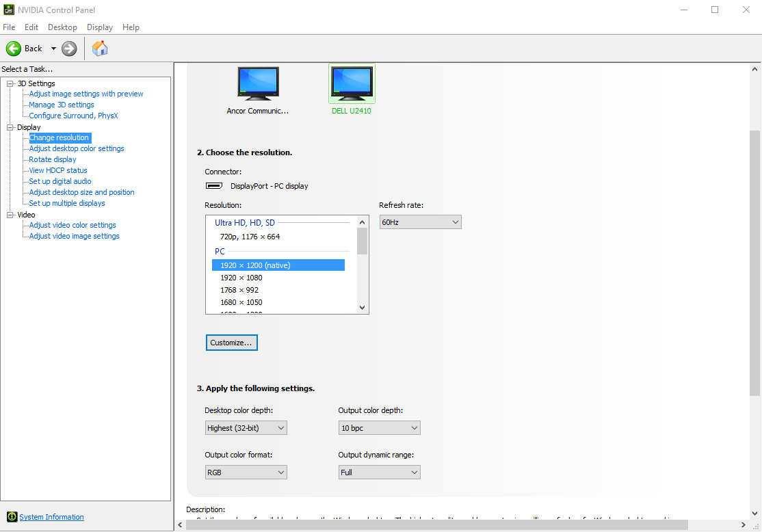
Task: Open the Help menu
Action: click(131, 27)
